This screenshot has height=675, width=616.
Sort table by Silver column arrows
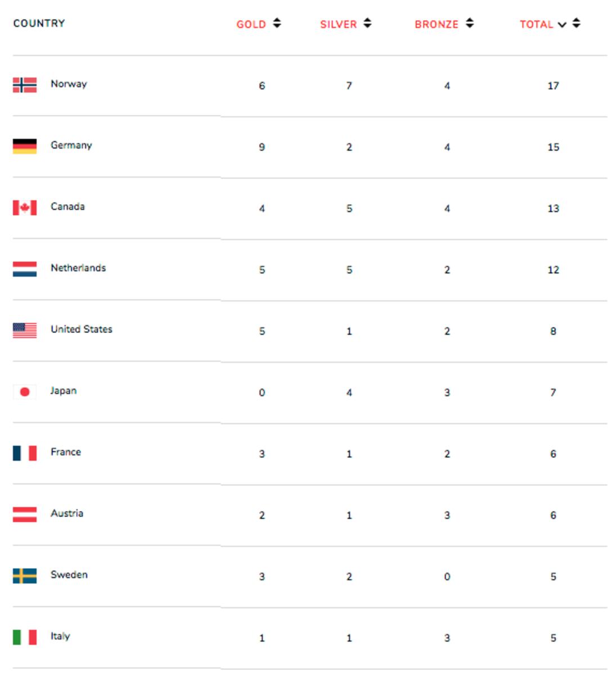tap(367, 24)
